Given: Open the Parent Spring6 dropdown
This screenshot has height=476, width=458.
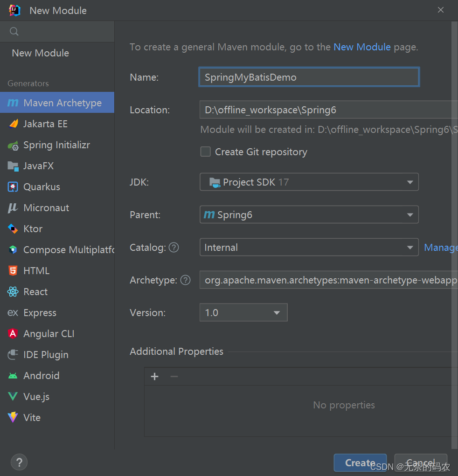Looking at the screenshot, I should click(x=309, y=214).
